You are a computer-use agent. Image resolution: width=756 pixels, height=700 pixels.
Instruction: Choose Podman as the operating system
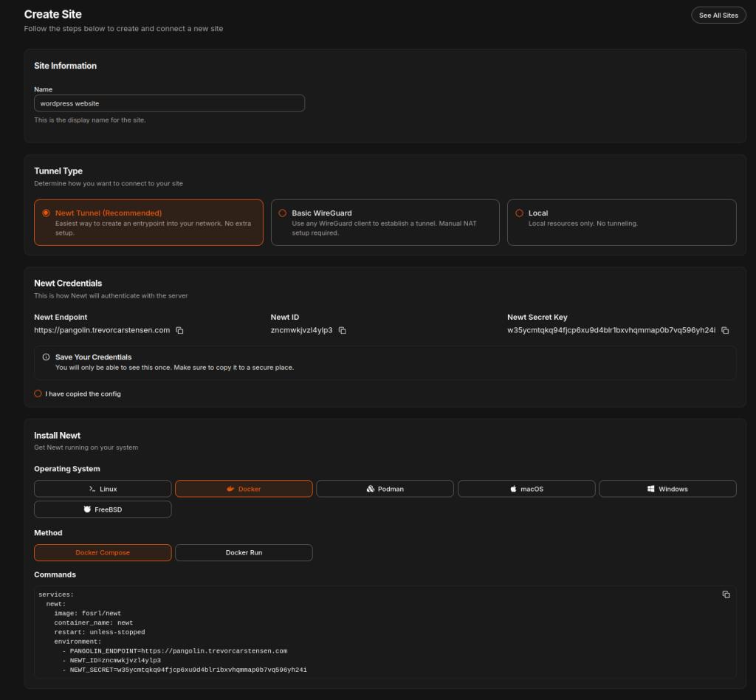[x=385, y=489]
